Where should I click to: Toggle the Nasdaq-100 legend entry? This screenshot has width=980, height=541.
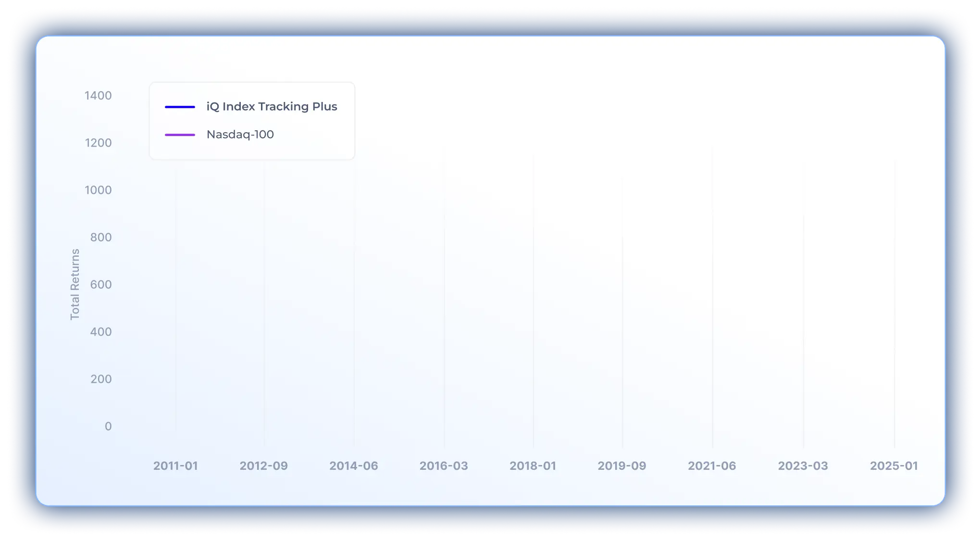click(240, 134)
